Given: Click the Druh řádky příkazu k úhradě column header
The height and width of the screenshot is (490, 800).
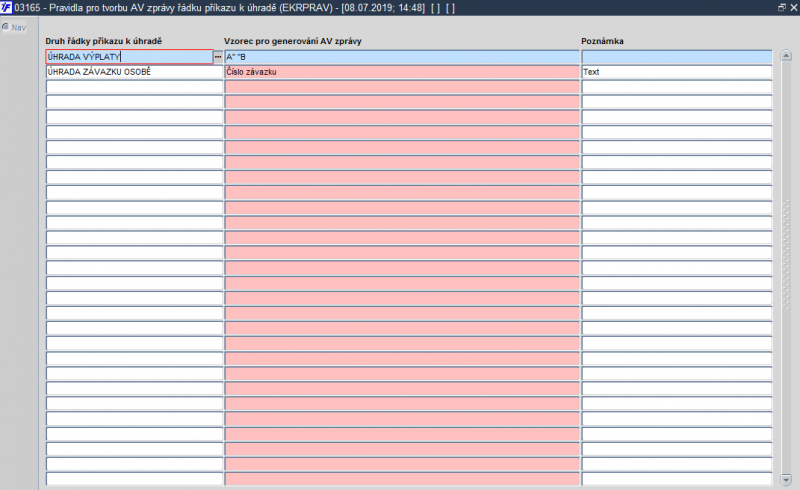Looking at the screenshot, I should [104, 41].
